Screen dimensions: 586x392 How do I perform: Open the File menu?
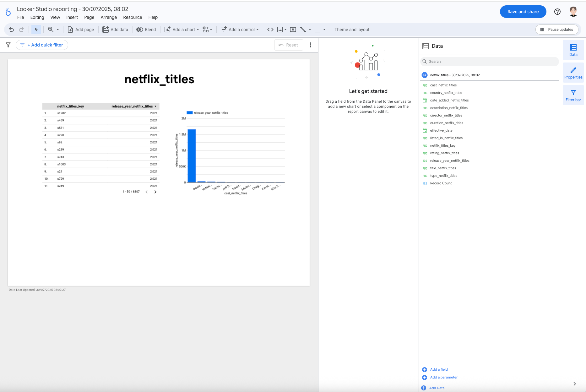click(21, 17)
